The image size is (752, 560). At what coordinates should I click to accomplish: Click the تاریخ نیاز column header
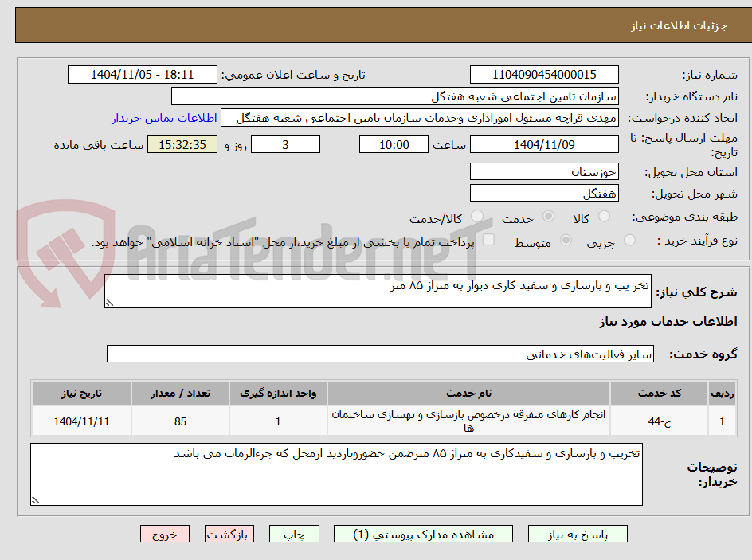81,394
